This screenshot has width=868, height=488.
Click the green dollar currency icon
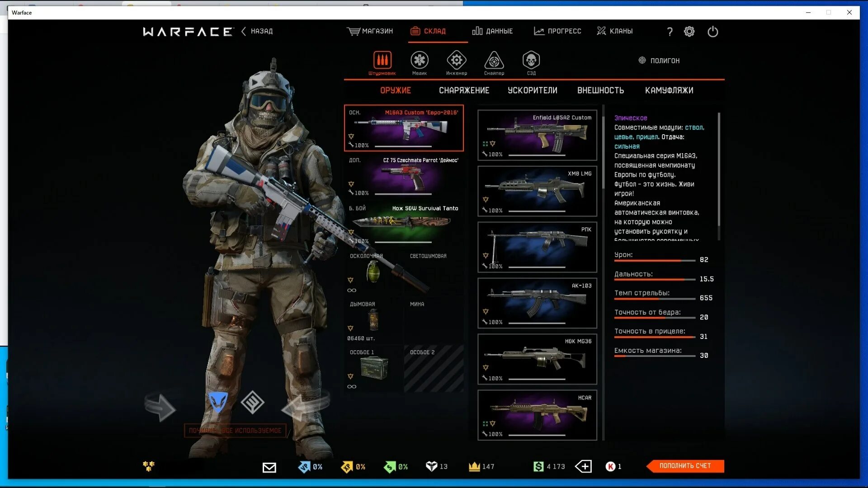point(538,467)
